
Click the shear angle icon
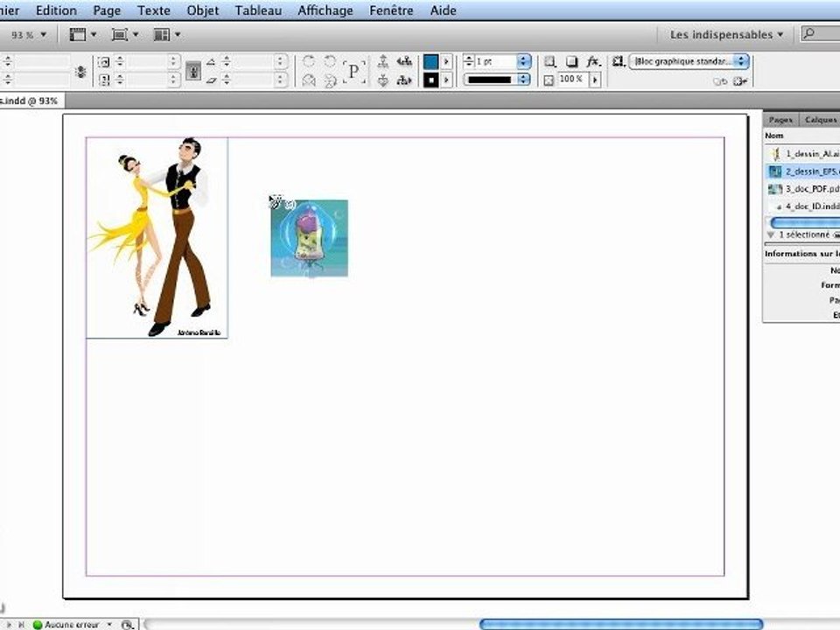tap(212, 80)
